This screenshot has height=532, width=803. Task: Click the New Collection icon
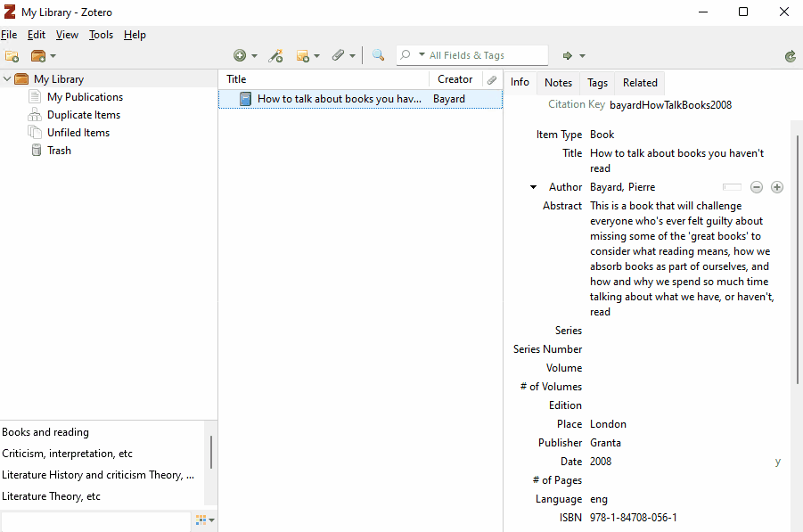pos(12,56)
